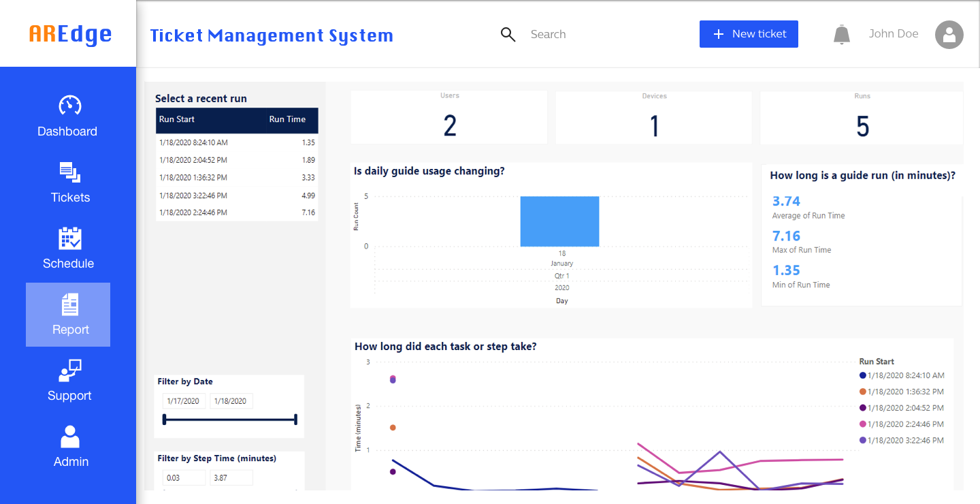980x504 pixels.
Task: Click the date slider right handle
Action: coord(295,420)
